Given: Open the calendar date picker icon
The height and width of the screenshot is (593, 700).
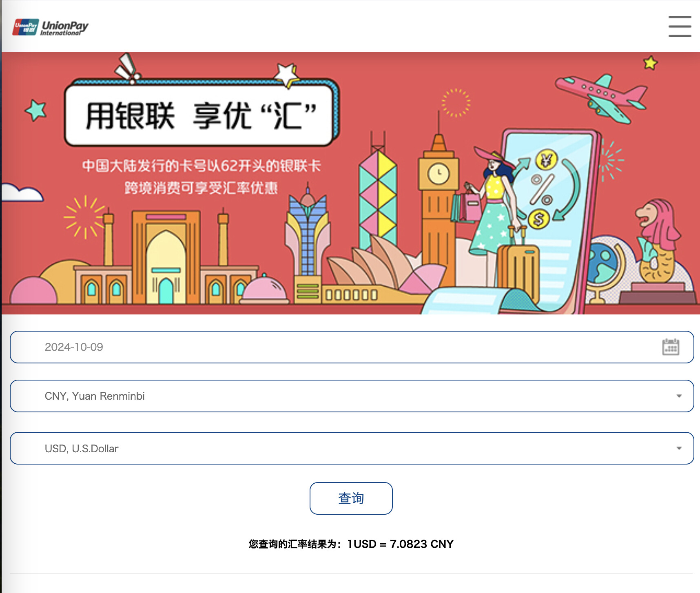Looking at the screenshot, I should pos(670,347).
